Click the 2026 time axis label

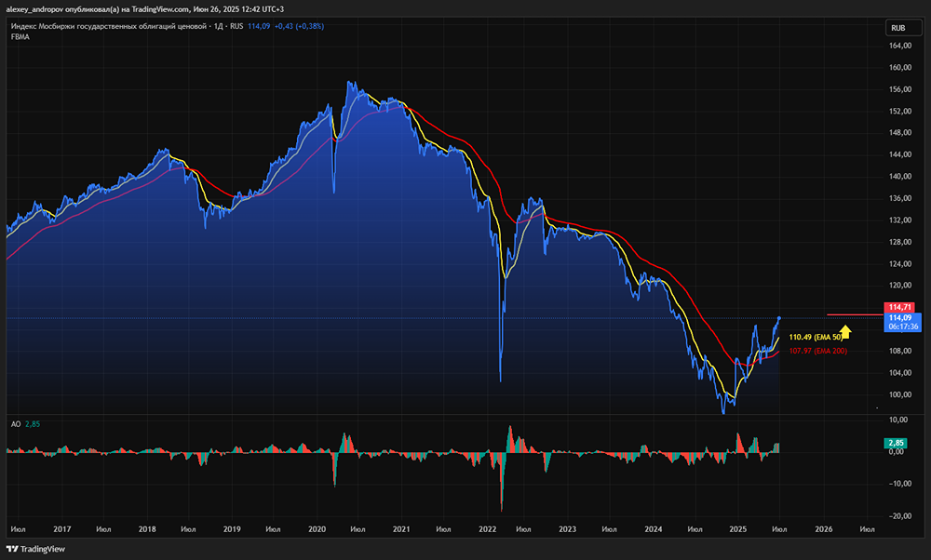pyautogui.click(x=824, y=529)
